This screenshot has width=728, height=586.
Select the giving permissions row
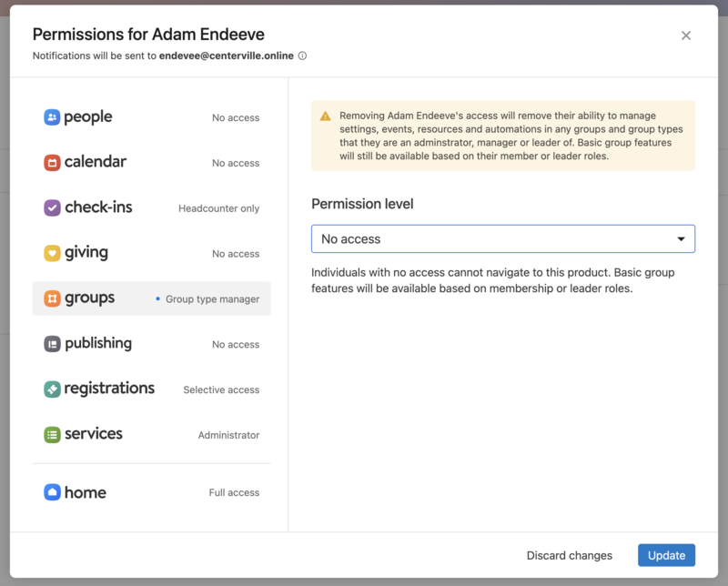click(151, 253)
